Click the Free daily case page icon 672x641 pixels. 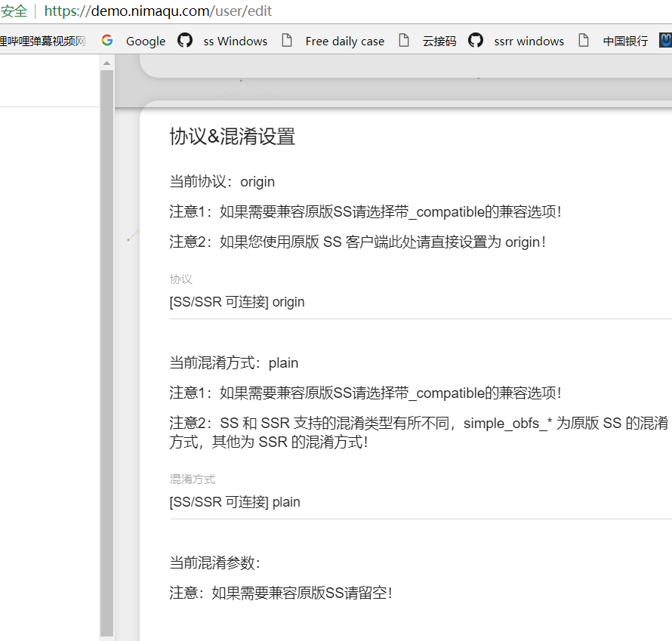pyautogui.click(x=287, y=40)
